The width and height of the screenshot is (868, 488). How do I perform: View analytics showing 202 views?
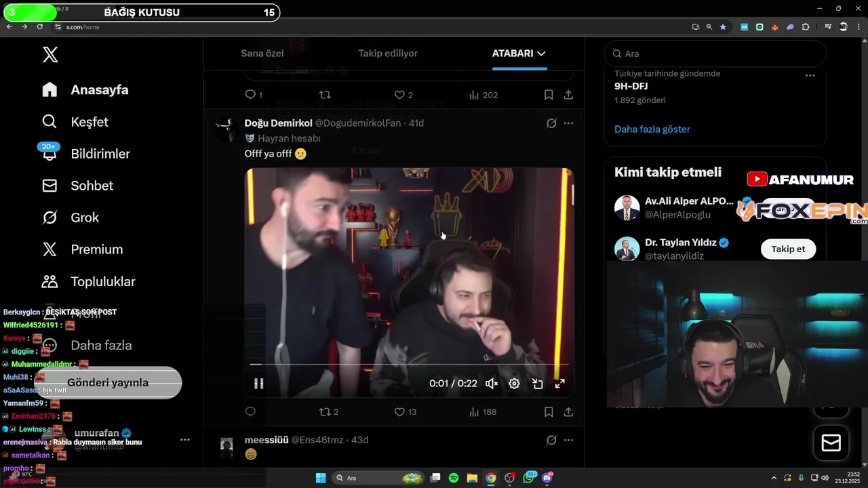tap(484, 95)
